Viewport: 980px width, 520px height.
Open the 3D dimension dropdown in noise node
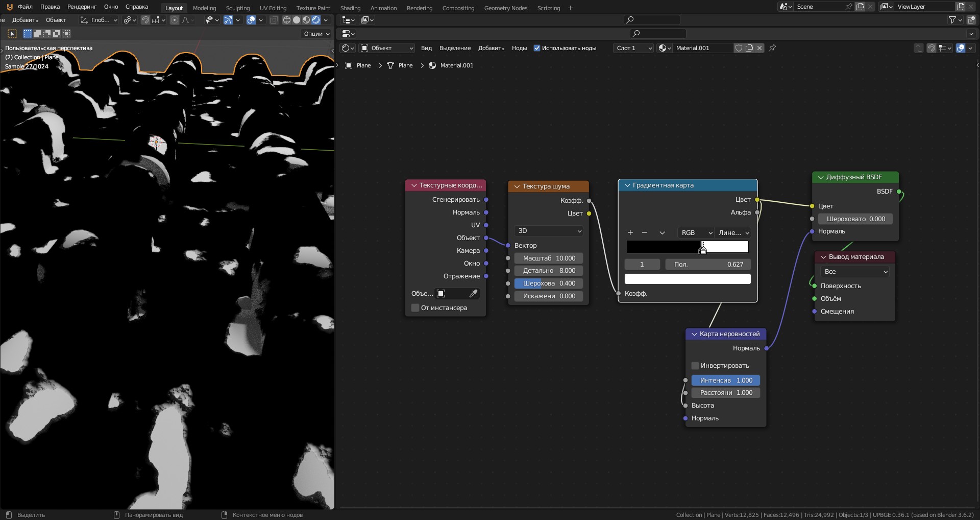coord(549,231)
